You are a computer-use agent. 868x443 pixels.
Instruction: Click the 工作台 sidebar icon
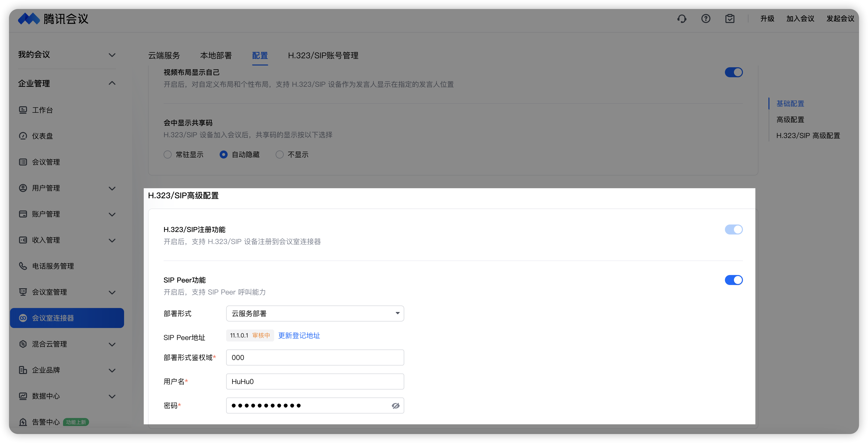pos(23,110)
